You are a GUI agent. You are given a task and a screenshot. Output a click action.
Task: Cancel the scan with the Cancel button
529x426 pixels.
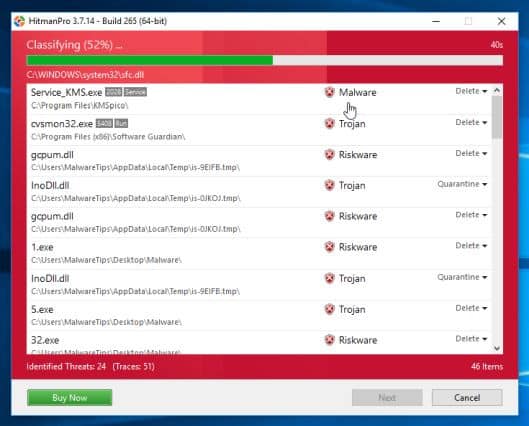click(467, 398)
